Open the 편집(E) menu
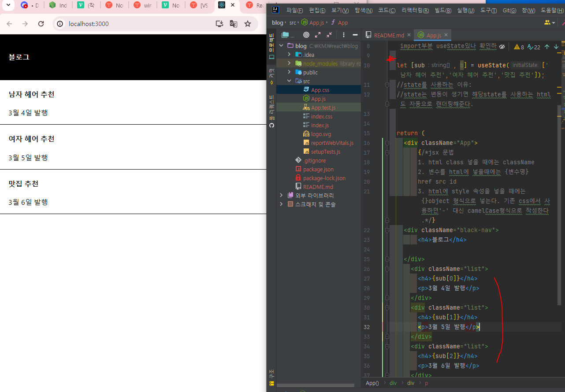Image resolution: width=565 pixels, height=392 pixels. tap(317, 10)
